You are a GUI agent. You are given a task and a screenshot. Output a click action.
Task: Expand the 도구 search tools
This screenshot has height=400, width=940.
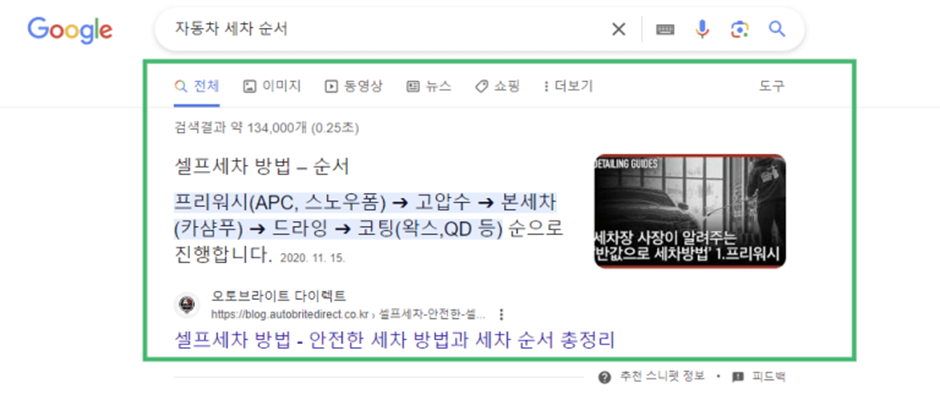pyautogui.click(x=772, y=86)
